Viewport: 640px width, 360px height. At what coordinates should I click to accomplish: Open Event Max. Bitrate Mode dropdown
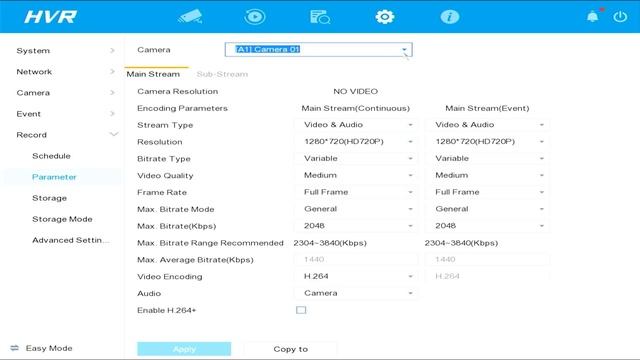point(487,209)
